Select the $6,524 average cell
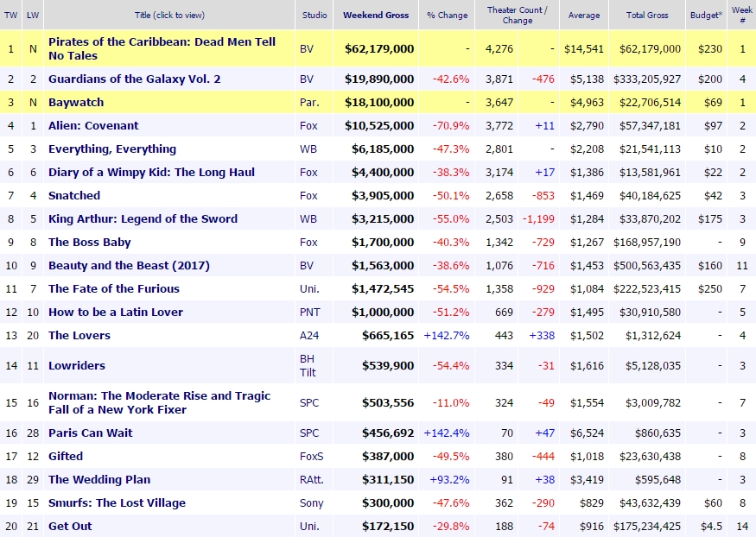The image size is (756, 537). [x=587, y=433]
